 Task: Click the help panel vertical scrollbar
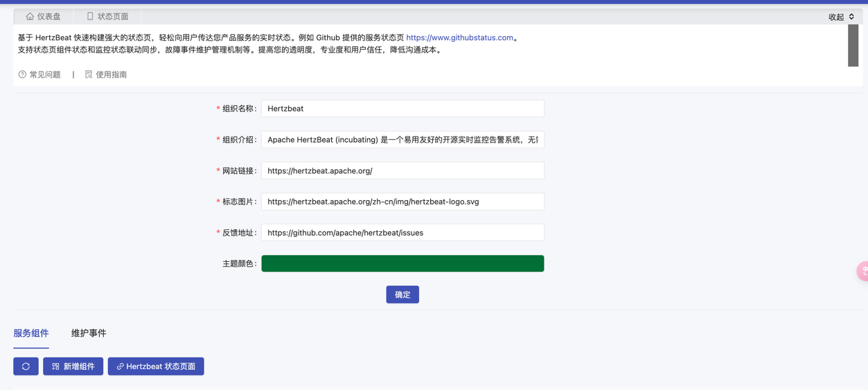click(853, 46)
